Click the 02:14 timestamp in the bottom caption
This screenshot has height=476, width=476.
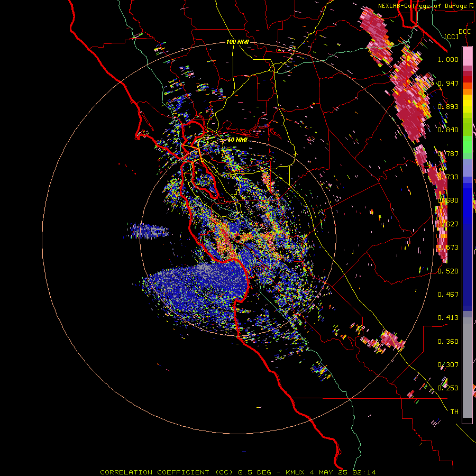pyautogui.click(x=364, y=472)
